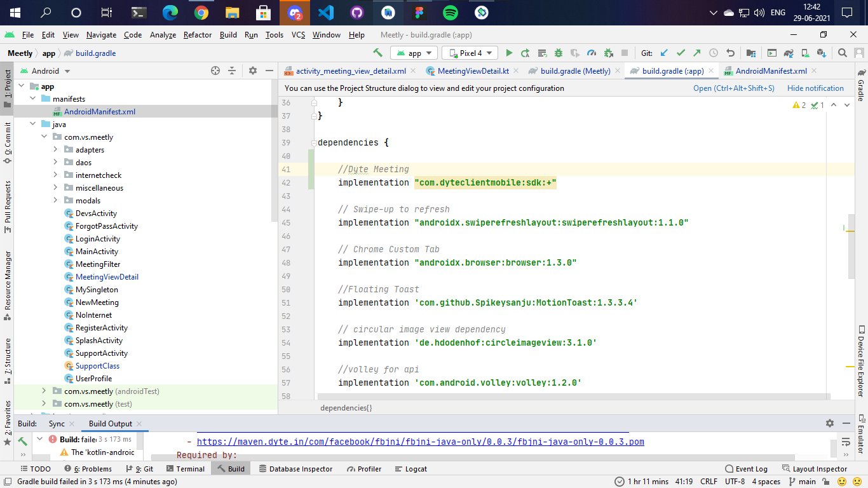Open the VCS menu
The image size is (868, 488).
(299, 35)
